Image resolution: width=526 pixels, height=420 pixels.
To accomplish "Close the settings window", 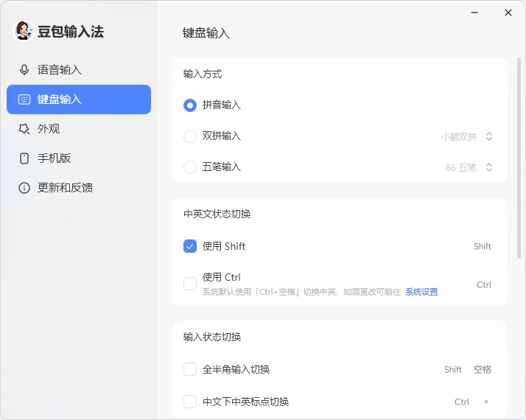I will pos(508,13).
